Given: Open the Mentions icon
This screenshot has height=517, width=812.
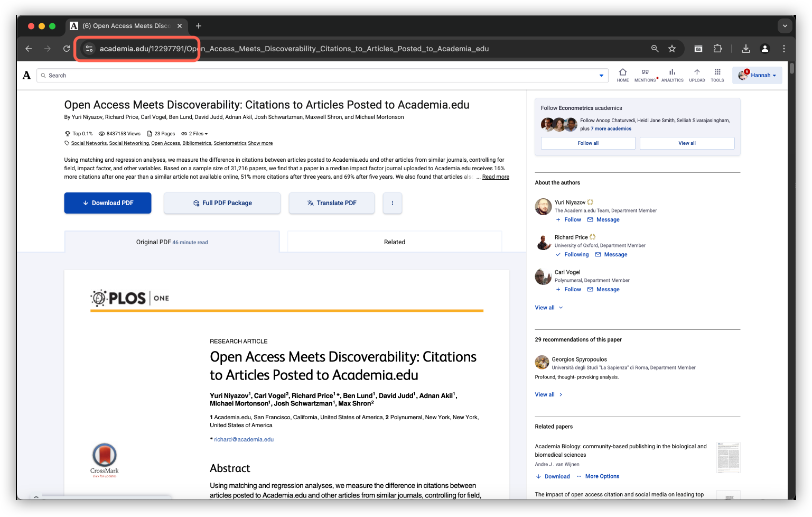Looking at the screenshot, I should pyautogui.click(x=645, y=75).
